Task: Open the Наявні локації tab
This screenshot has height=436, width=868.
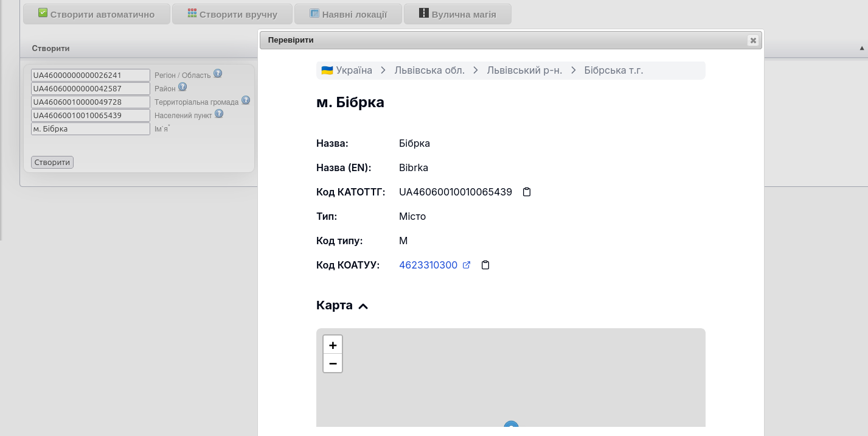Action: tap(349, 14)
